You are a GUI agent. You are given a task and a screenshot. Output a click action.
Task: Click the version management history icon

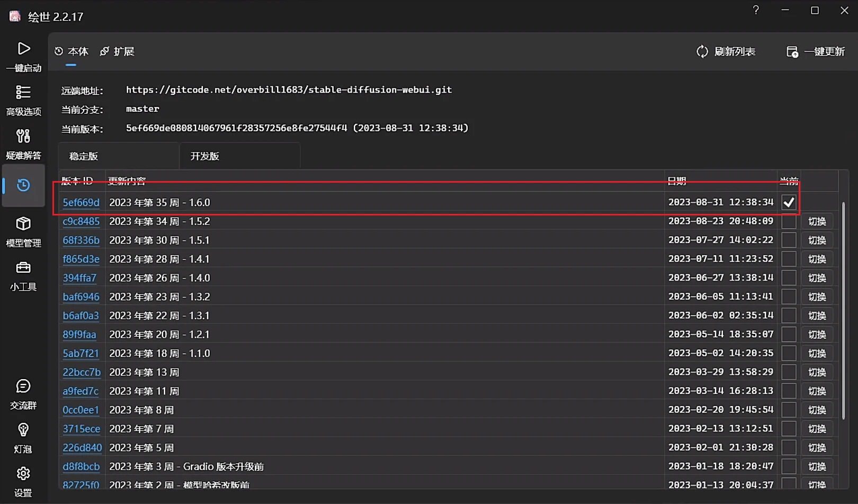point(23,185)
